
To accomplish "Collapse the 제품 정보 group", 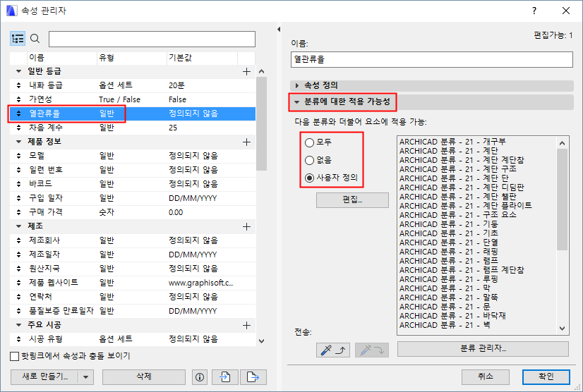I will (x=18, y=142).
